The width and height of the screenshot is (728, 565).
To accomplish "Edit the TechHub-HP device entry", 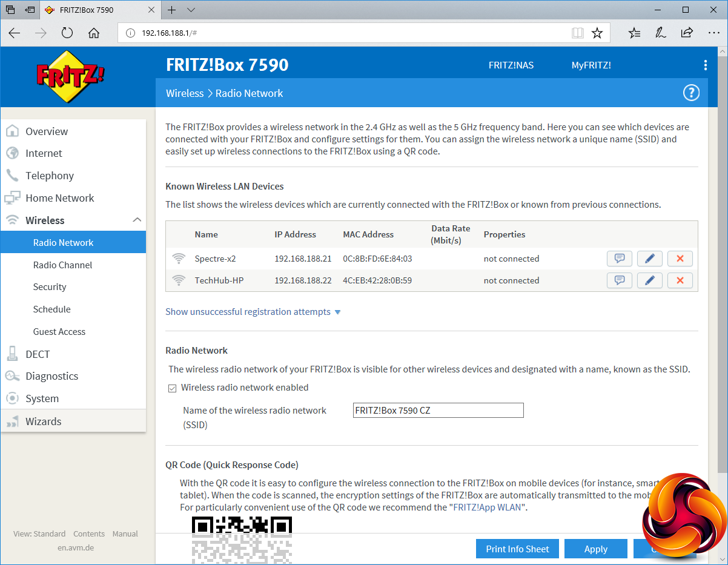I will pos(650,280).
